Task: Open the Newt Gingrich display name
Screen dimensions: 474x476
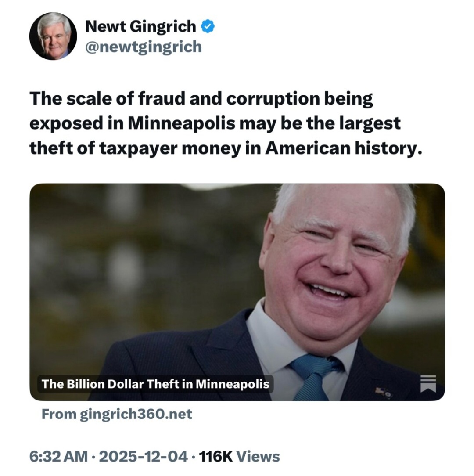Action: [141, 26]
